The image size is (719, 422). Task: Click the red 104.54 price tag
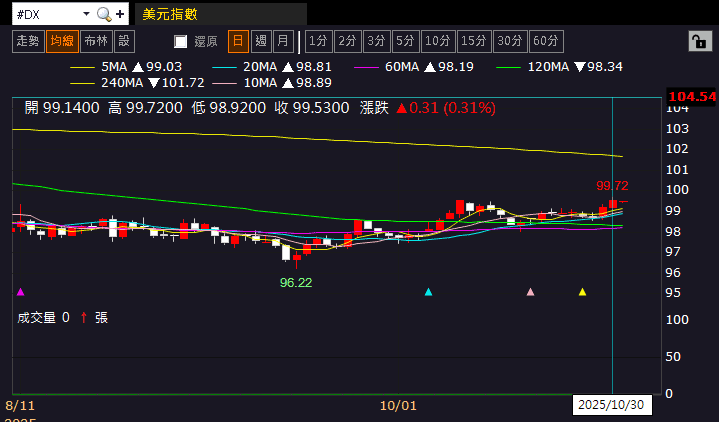tap(692, 97)
